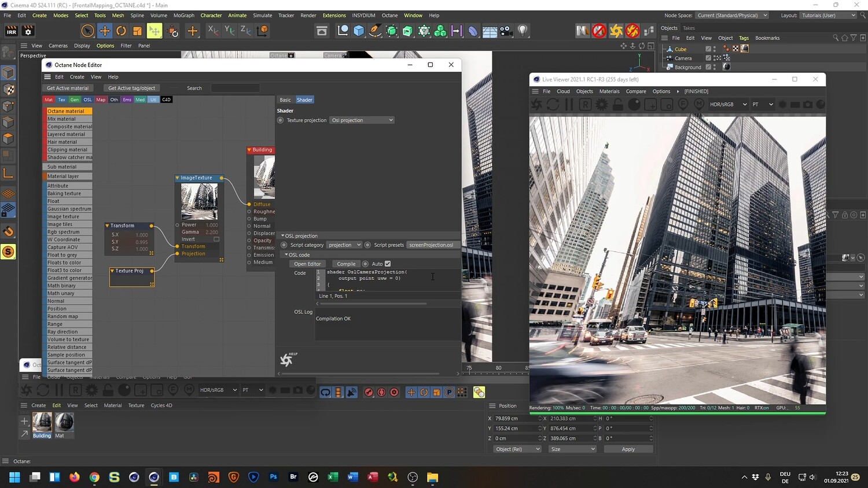Click the pick focus F icon in Live Viewer
Viewport: 868px width, 488px height.
683,105
